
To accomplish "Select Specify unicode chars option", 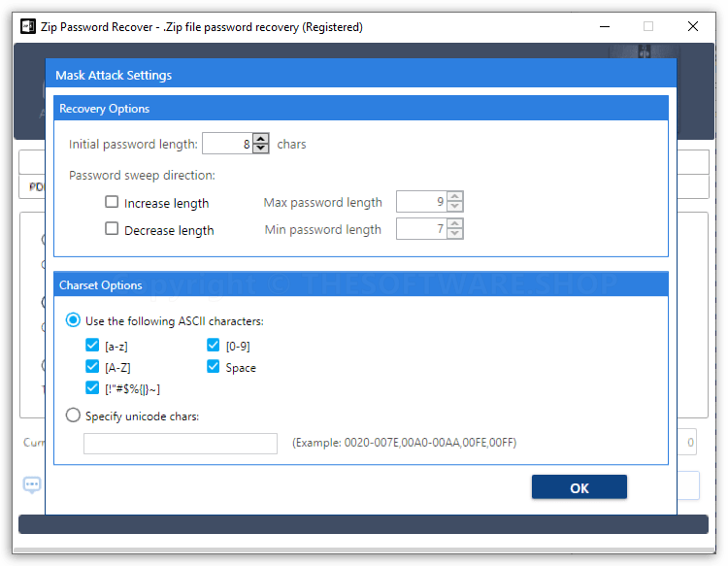I will (x=73, y=416).
